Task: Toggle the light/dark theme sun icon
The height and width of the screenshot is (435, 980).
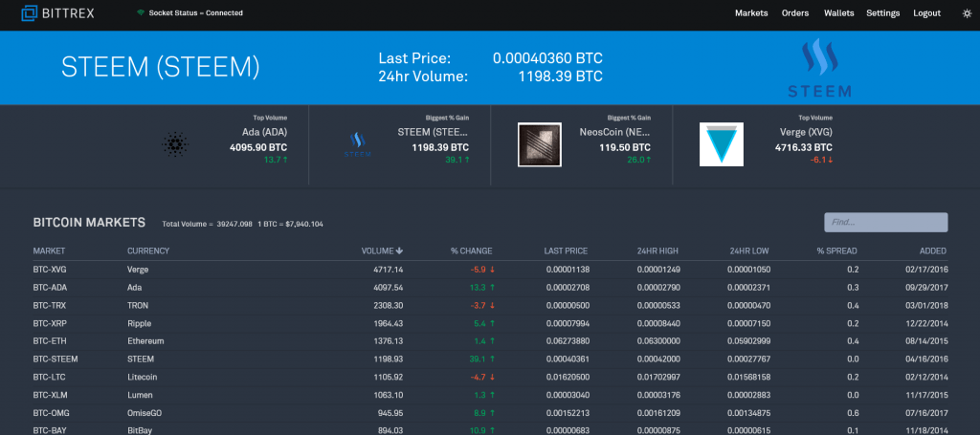Action: pos(966,13)
